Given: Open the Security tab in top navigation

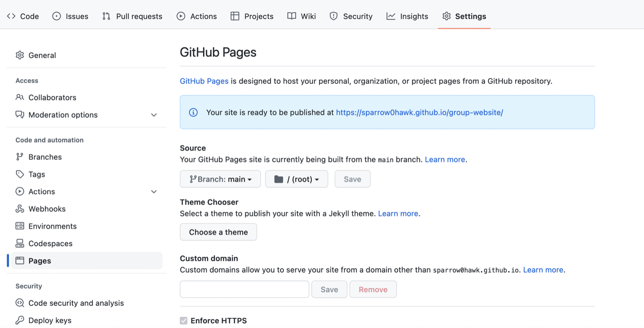Looking at the screenshot, I should (351, 16).
